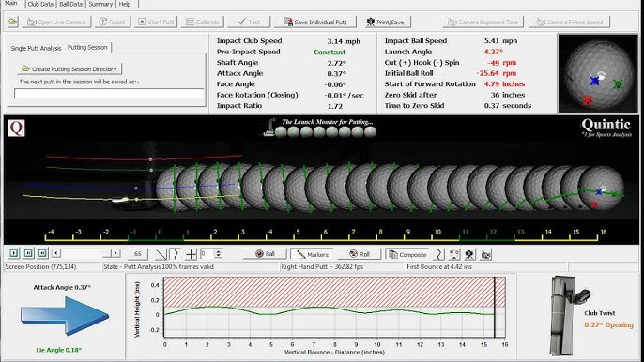644x362 pixels.
Task: Click Open Live Camera button
Action: coord(56,22)
